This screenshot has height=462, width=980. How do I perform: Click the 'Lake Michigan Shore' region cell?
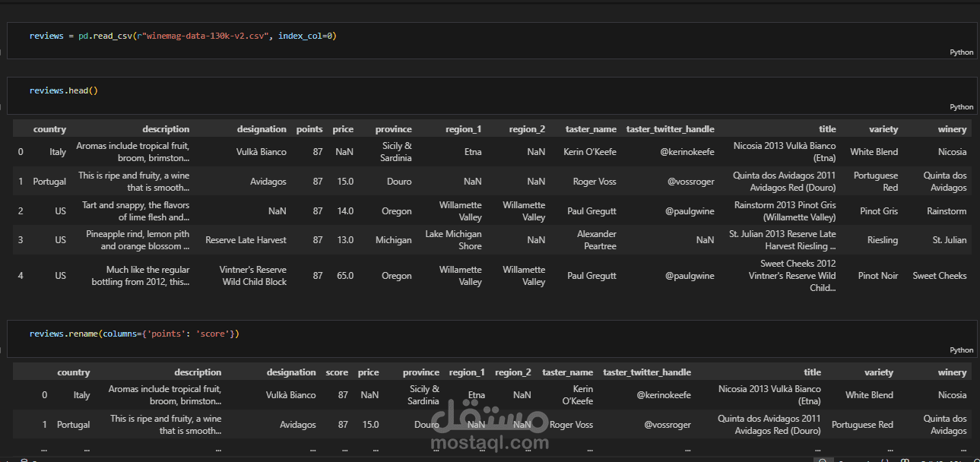tap(453, 240)
